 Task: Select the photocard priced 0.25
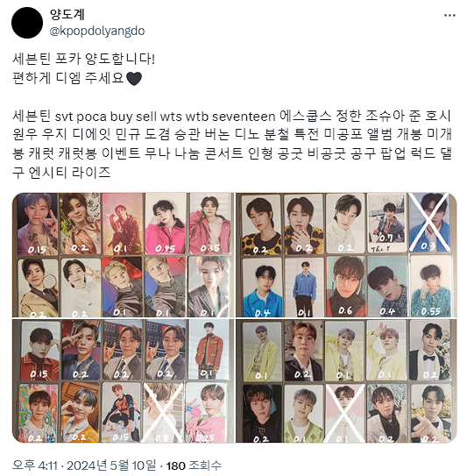pyautogui.click(x=205, y=412)
